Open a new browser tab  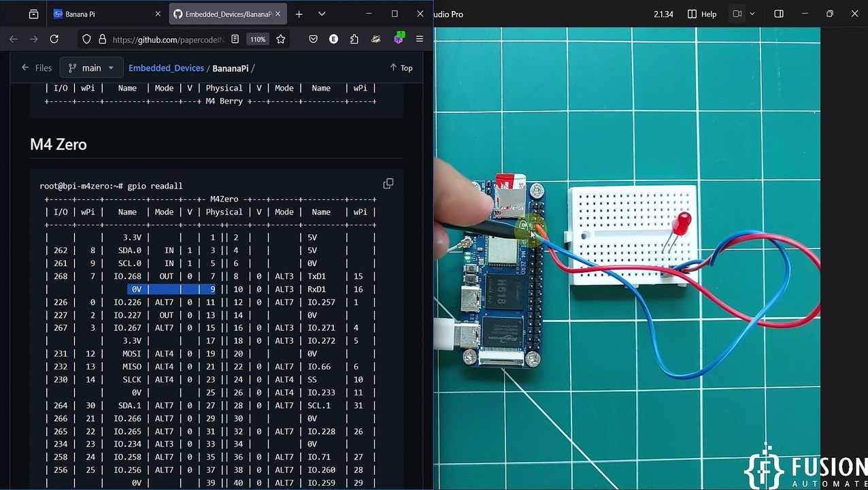(x=299, y=14)
